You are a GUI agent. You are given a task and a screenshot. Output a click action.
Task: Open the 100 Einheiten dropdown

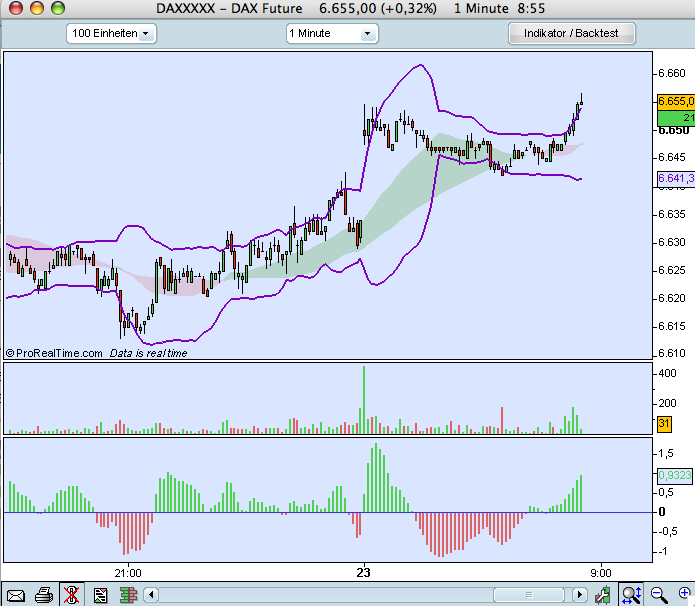pyautogui.click(x=111, y=33)
